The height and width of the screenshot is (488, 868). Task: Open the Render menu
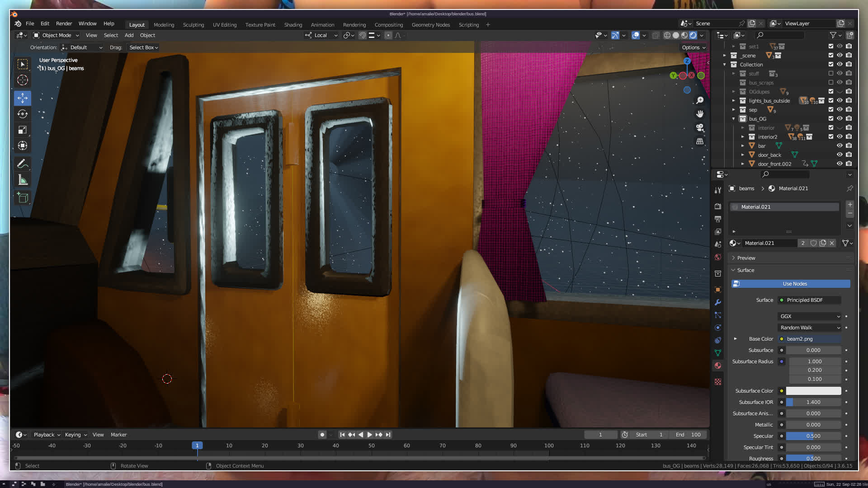coord(64,23)
